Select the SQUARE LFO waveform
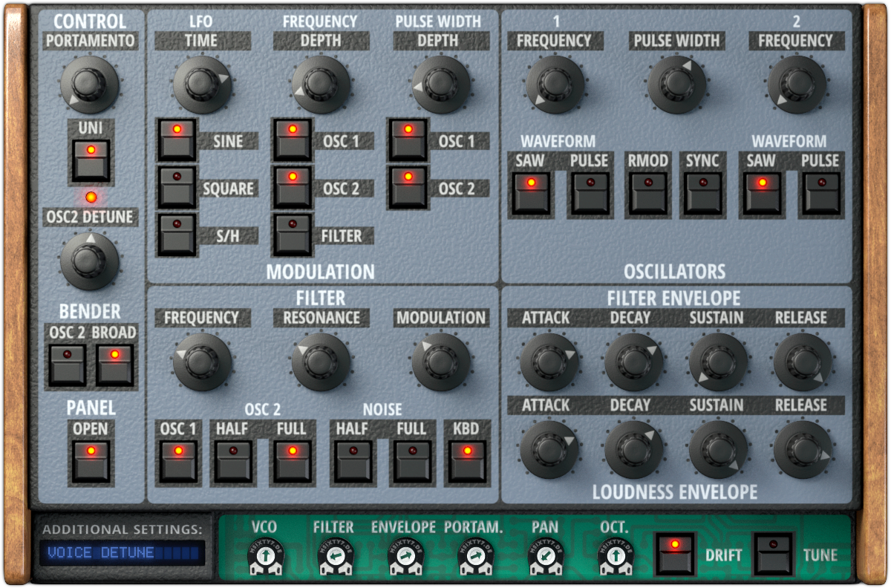Viewport: 891px width, 588px height. [178, 188]
